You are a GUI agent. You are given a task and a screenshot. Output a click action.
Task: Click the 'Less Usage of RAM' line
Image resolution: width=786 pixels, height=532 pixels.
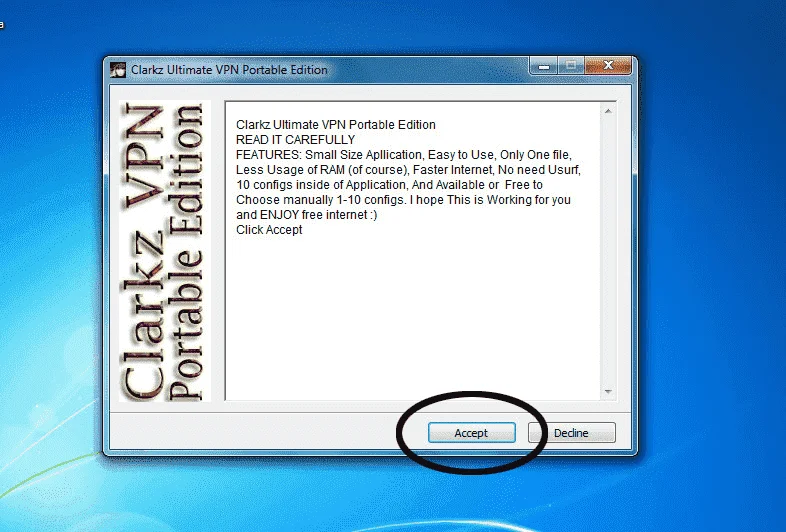coord(408,169)
